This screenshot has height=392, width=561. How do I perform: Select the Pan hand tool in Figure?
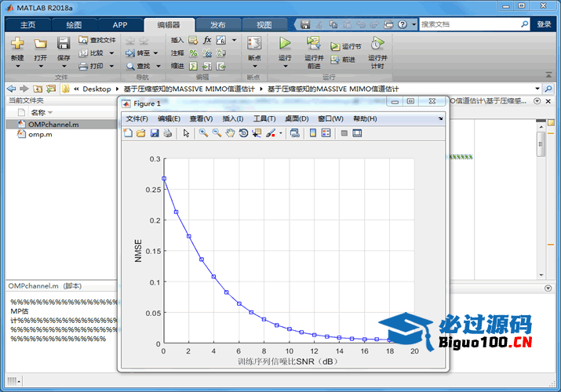tap(230, 133)
